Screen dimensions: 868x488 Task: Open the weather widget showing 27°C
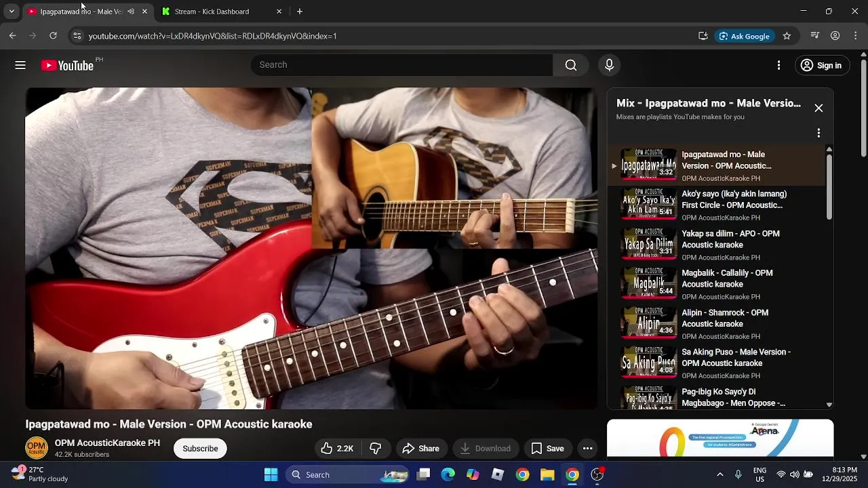point(39,474)
